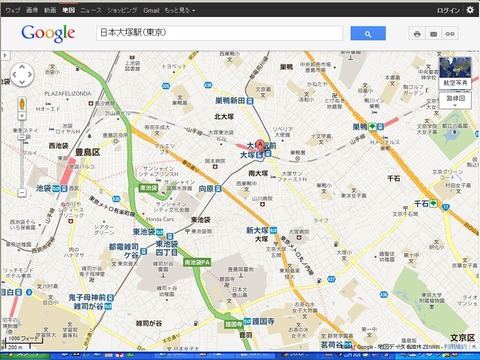Select the Street View pegman
Image resolution: width=480 pixels, height=360 pixels.
[x=22, y=104]
